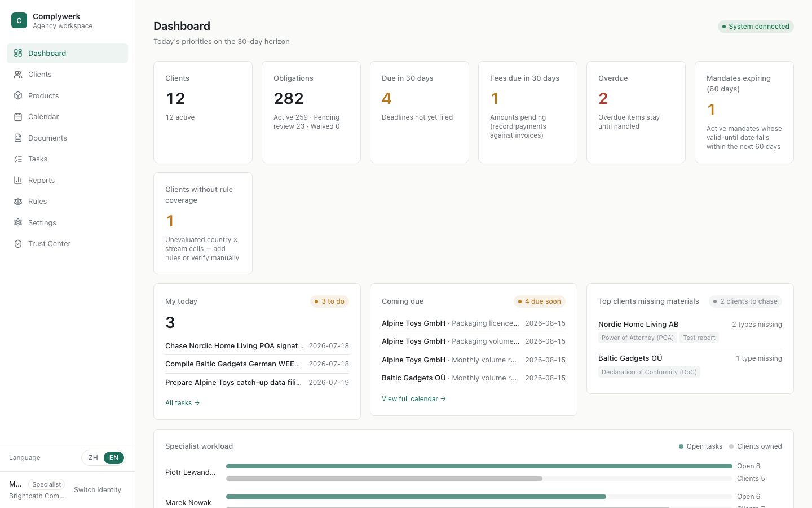Select the EN language option

pos(114,458)
